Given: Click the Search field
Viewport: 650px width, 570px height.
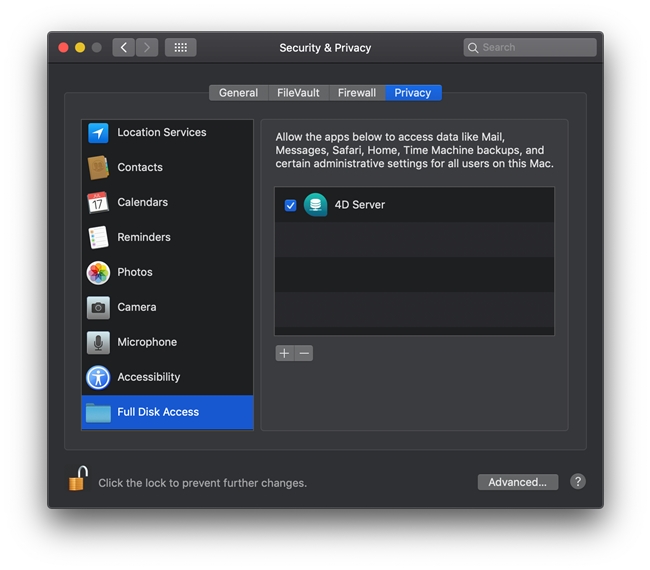Looking at the screenshot, I should 530,47.
